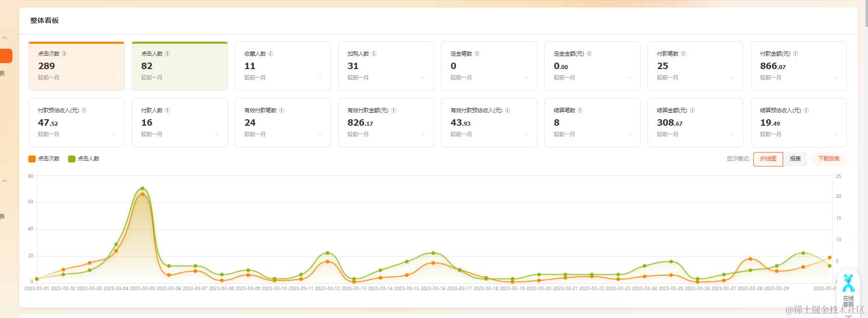Select the 付款预估收入(元) metric card
The image size is (868, 318).
pyautogui.click(x=76, y=123)
